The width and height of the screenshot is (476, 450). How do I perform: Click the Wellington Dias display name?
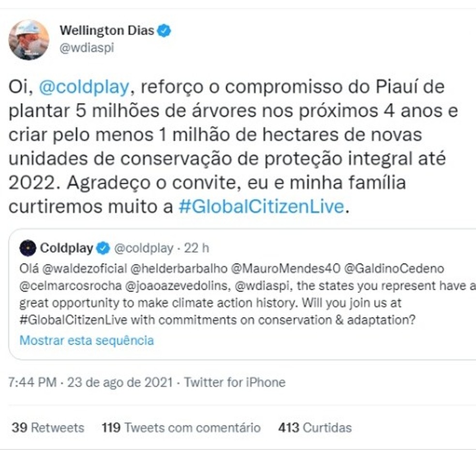click(x=107, y=30)
